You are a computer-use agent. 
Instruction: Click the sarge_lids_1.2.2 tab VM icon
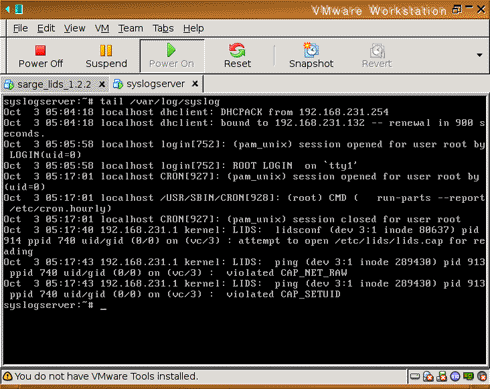pyautogui.click(x=9, y=85)
